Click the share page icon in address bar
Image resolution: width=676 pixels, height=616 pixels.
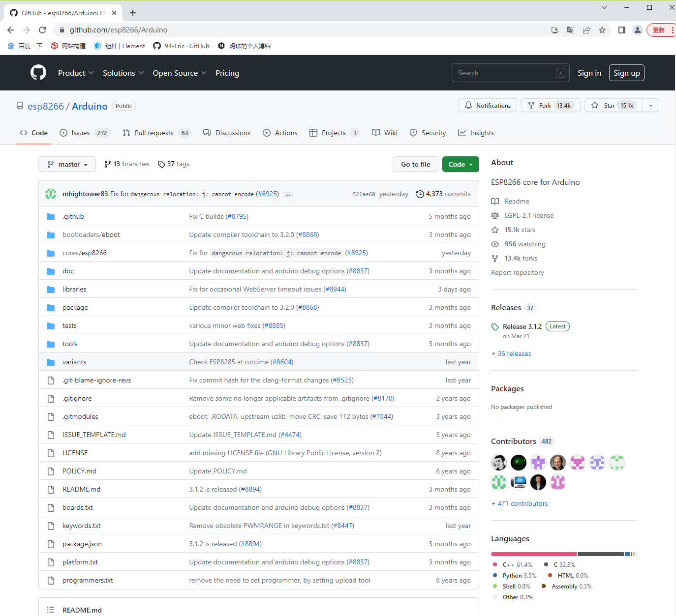click(586, 30)
